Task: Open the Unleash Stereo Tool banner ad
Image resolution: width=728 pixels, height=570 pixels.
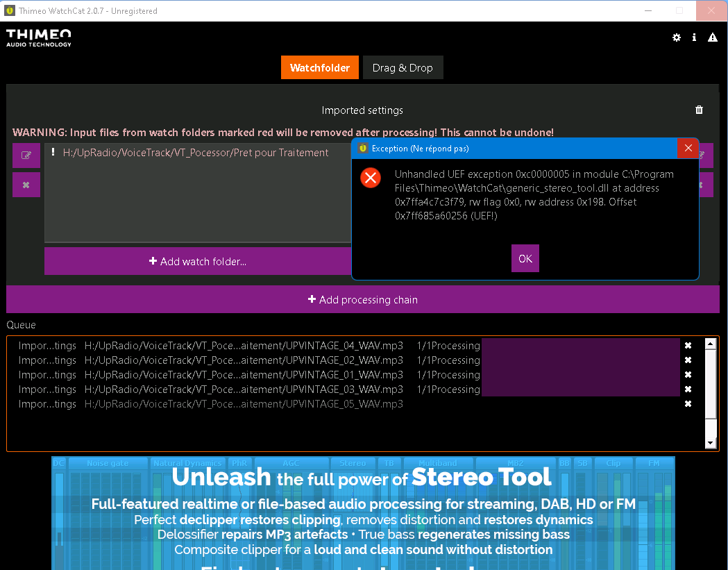Action: [363, 513]
